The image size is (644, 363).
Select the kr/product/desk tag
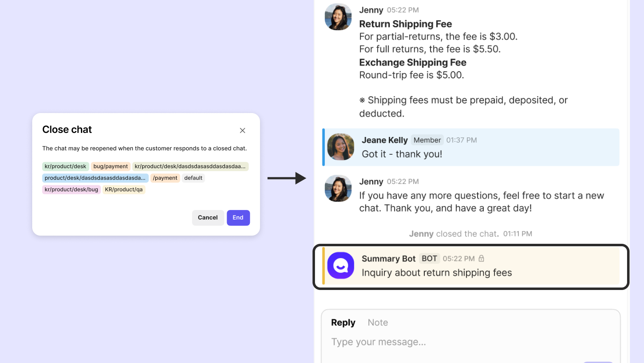coord(65,167)
